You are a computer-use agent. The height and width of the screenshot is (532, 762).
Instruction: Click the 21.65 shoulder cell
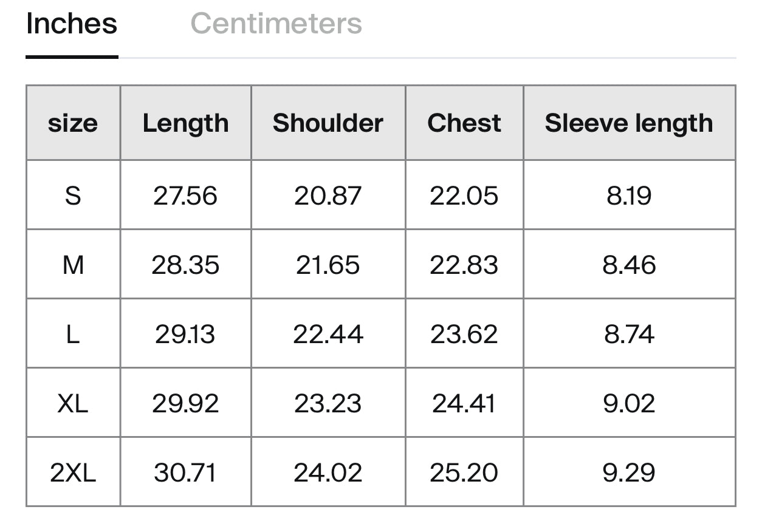(328, 265)
